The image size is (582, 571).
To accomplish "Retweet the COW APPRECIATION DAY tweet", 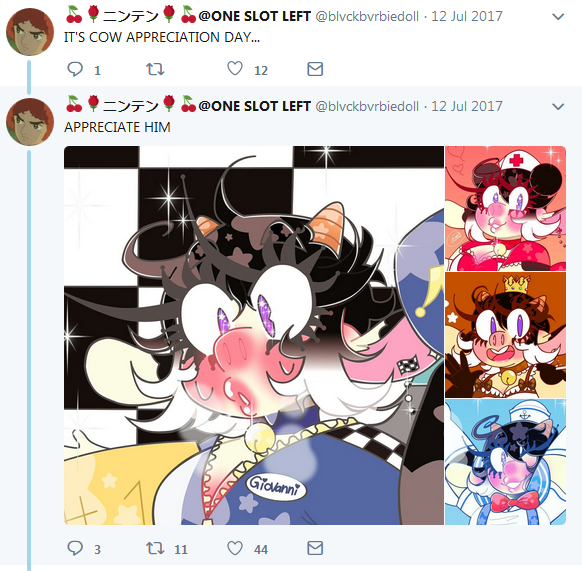I will tap(155, 69).
